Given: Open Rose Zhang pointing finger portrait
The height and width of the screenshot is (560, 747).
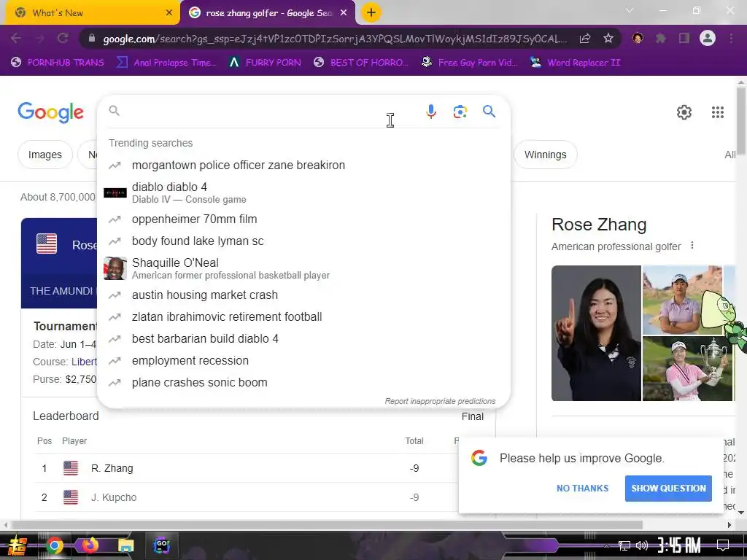Looking at the screenshot, I should coord(596,332).
